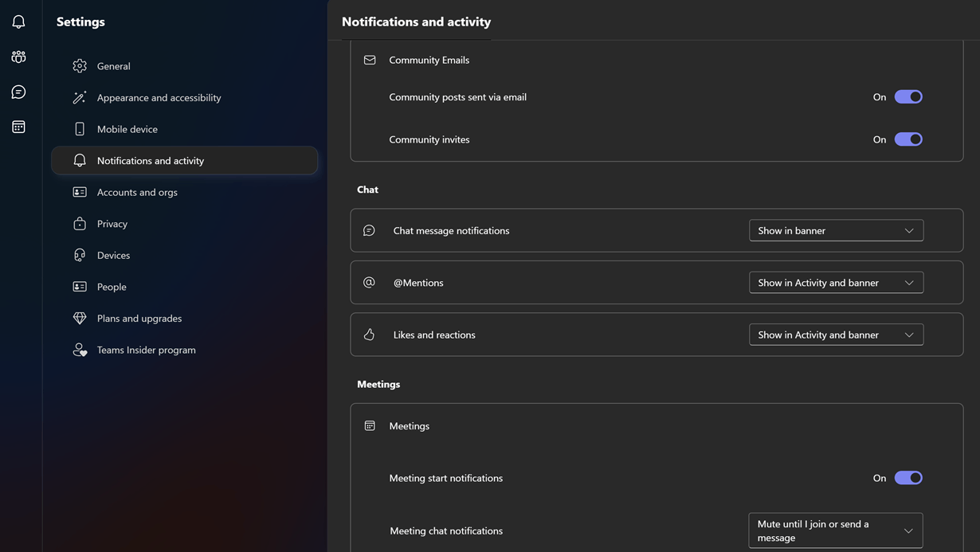Viewport: 980px width, 552px height.
Task: Click the thumbs-up icon beside Likes and reactions
Action: 369,335
